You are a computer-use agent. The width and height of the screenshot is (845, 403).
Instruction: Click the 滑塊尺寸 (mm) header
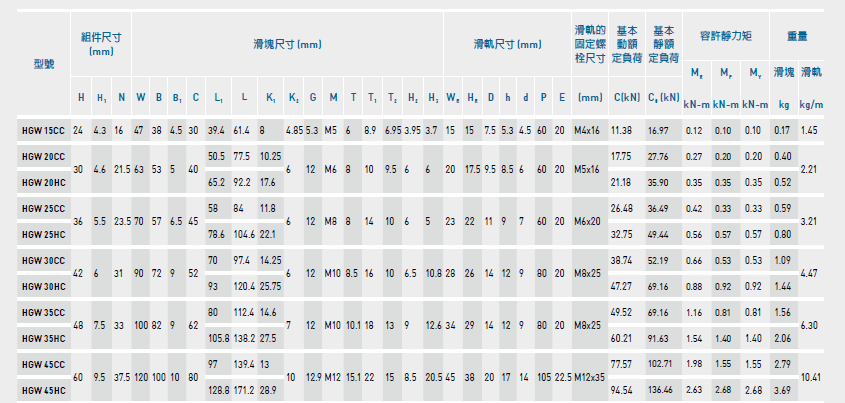tap(287, 44)
